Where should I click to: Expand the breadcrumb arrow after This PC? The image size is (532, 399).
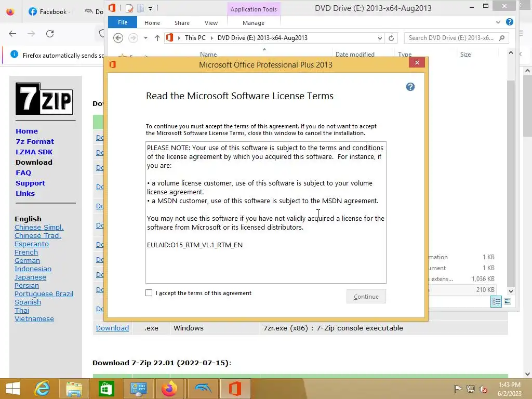(x=212, y=38)
